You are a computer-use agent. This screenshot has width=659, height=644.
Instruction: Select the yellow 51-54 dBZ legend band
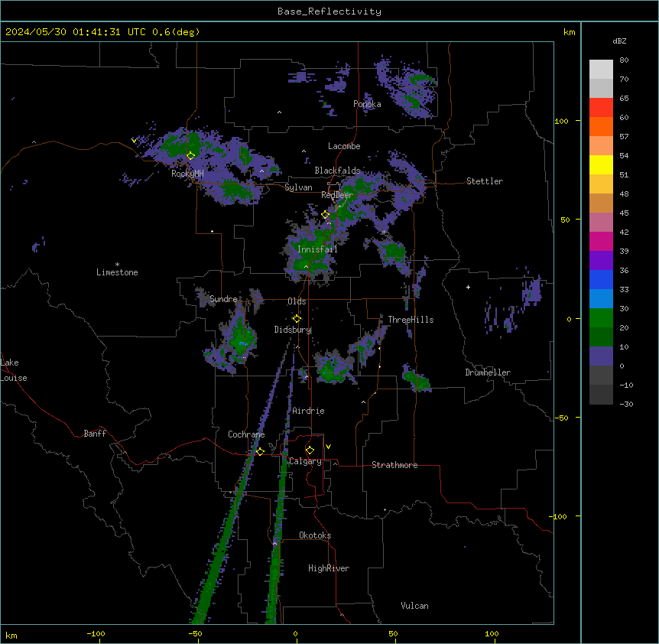(x=601, y=164)
